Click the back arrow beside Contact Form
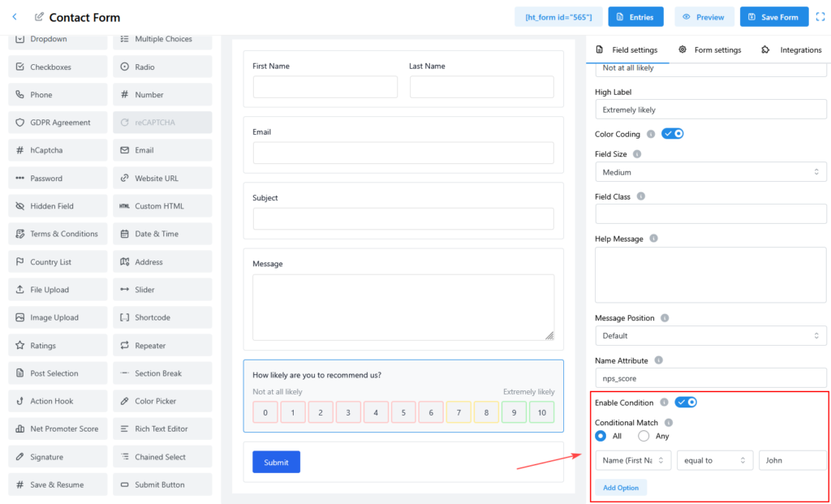 point(15,17)
